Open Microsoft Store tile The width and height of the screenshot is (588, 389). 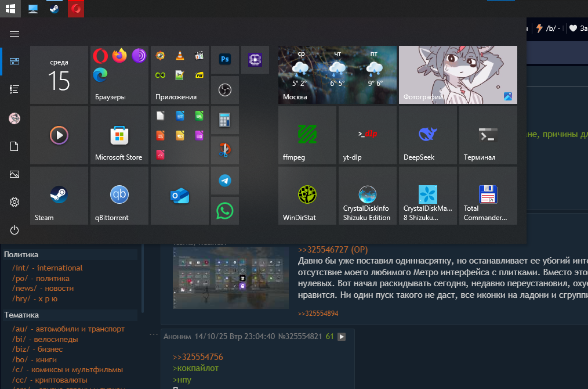point(119,135)
